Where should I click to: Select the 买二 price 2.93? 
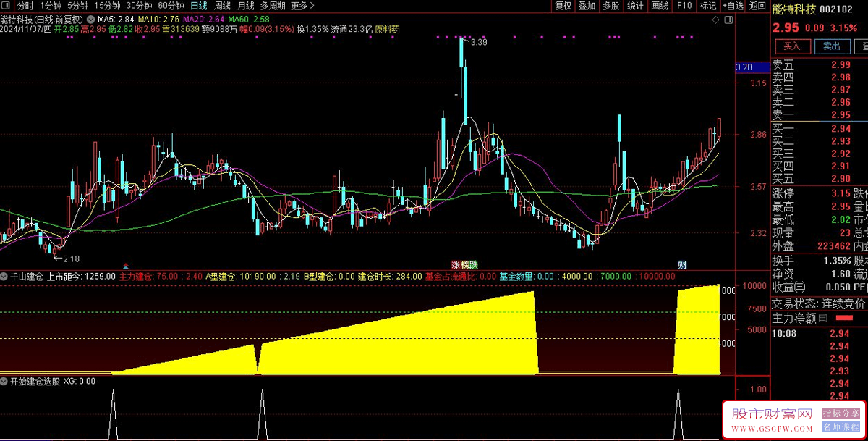(841, 140)
